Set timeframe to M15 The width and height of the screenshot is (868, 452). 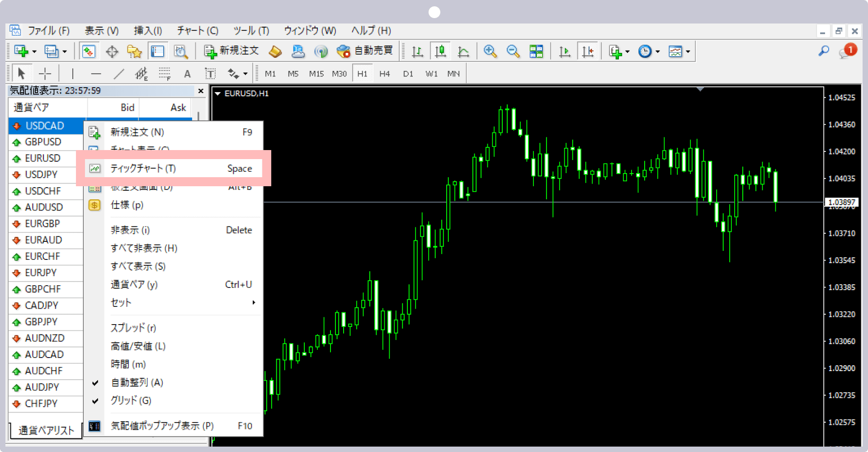click(316, 74)
